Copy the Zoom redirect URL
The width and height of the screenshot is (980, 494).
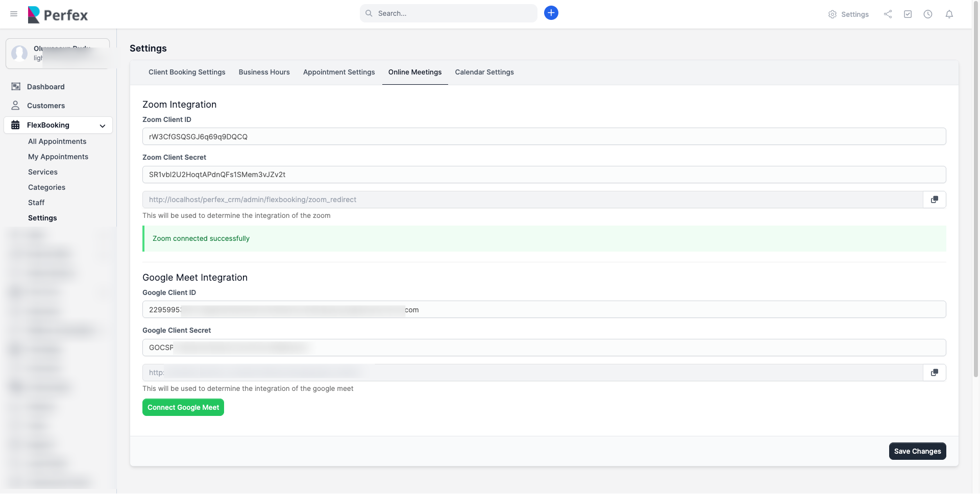(x=935, y=200)
